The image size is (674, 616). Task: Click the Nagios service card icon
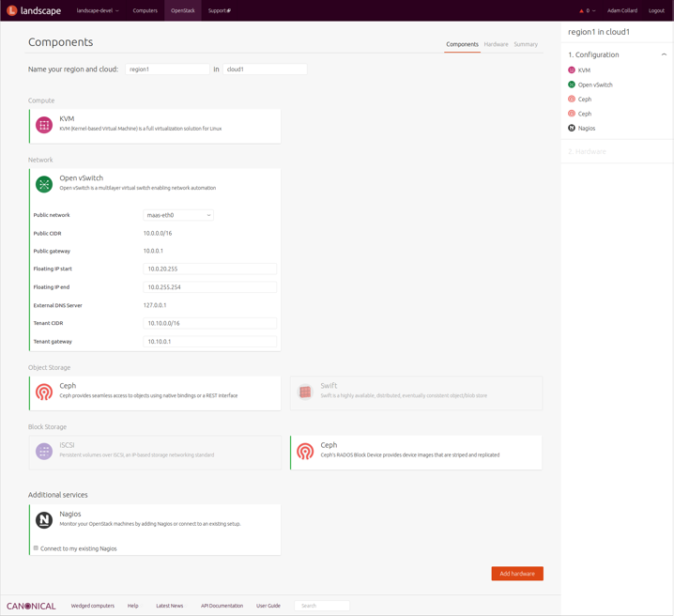click(44, 520)
